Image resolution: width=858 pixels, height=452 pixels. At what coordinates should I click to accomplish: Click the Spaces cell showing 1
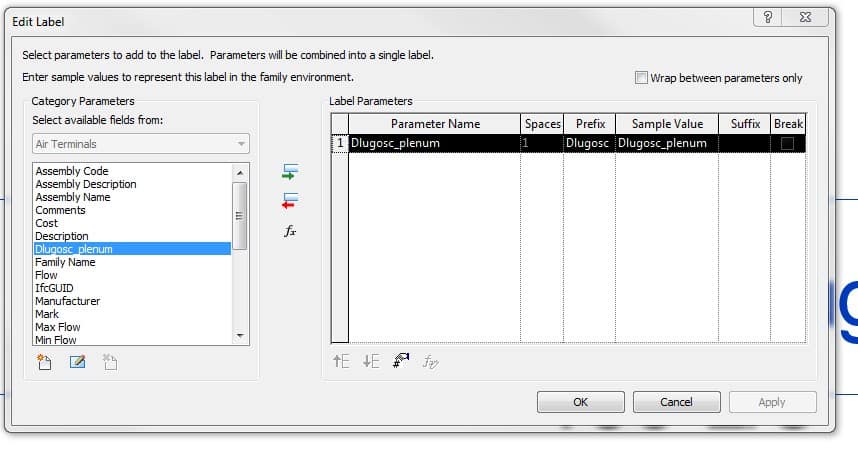542,143
